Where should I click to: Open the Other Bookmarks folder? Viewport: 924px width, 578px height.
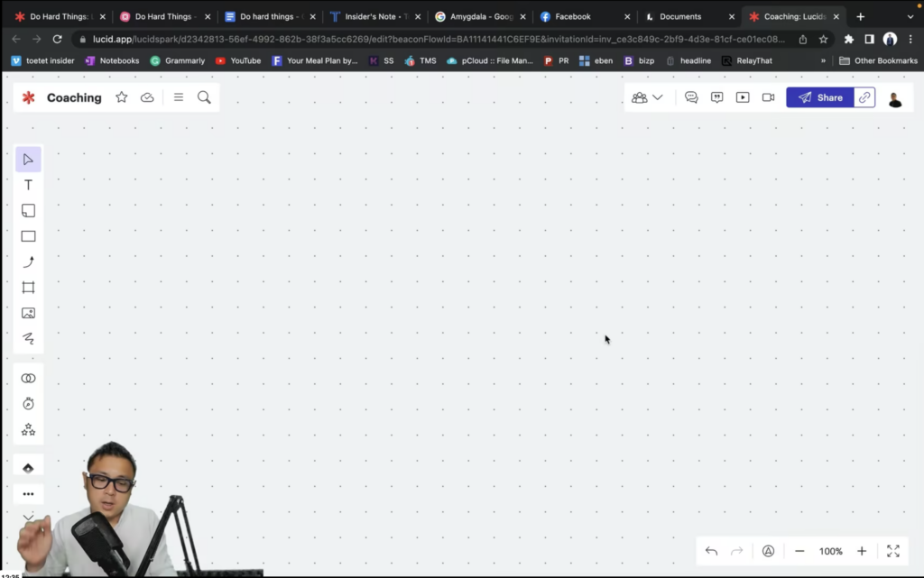[878, 60]
